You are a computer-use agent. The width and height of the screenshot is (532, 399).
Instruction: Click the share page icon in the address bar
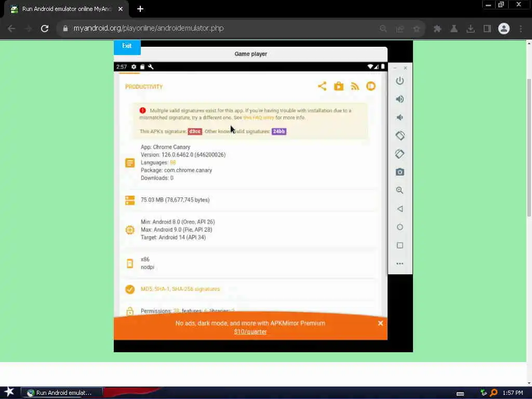coord(400,29)
